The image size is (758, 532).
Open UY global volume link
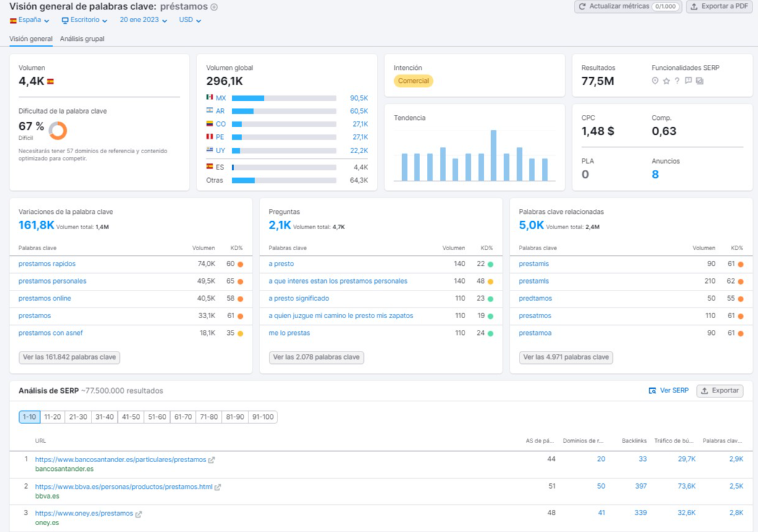220,151
